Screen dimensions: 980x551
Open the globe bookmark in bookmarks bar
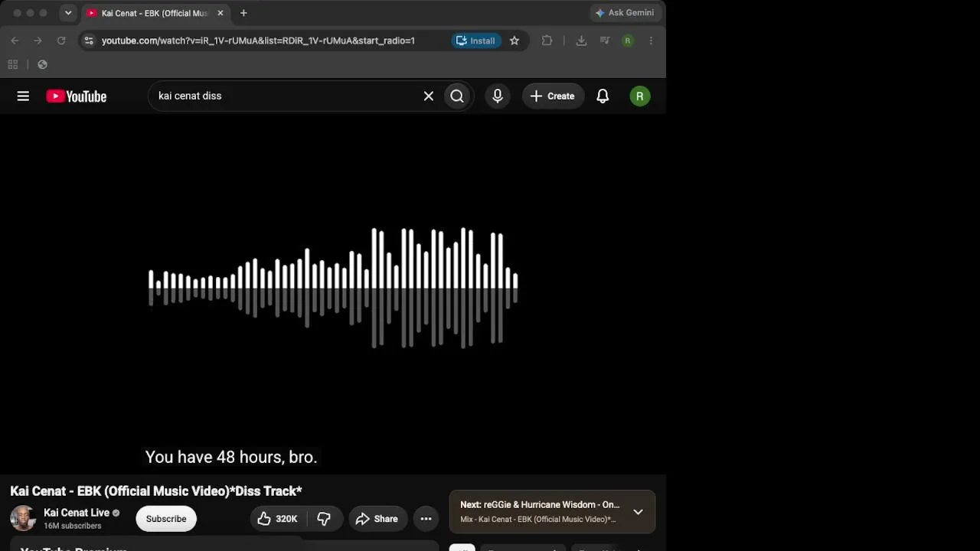(x=42, y=64)
